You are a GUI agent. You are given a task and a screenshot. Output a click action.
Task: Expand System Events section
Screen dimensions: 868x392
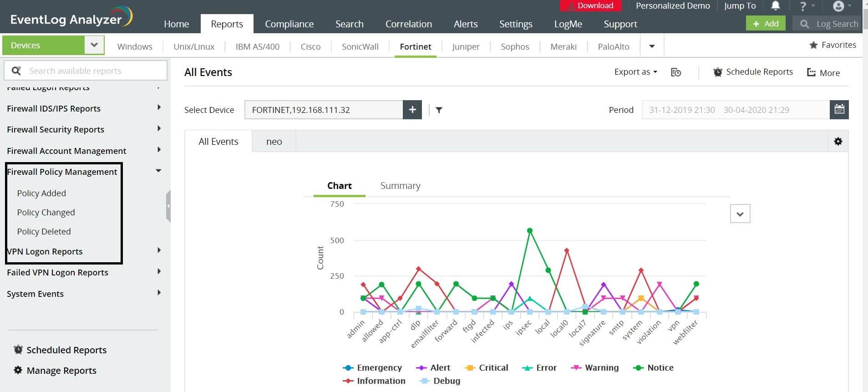point(159,293)
